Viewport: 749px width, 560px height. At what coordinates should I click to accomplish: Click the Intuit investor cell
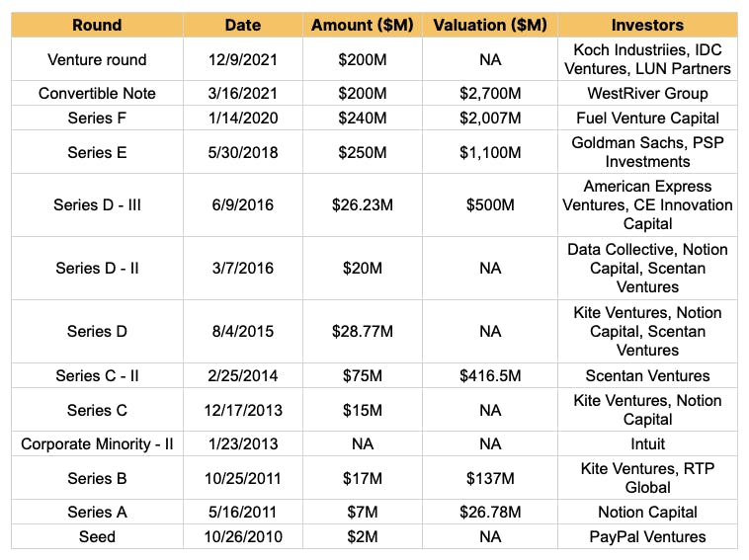point(647,444)
